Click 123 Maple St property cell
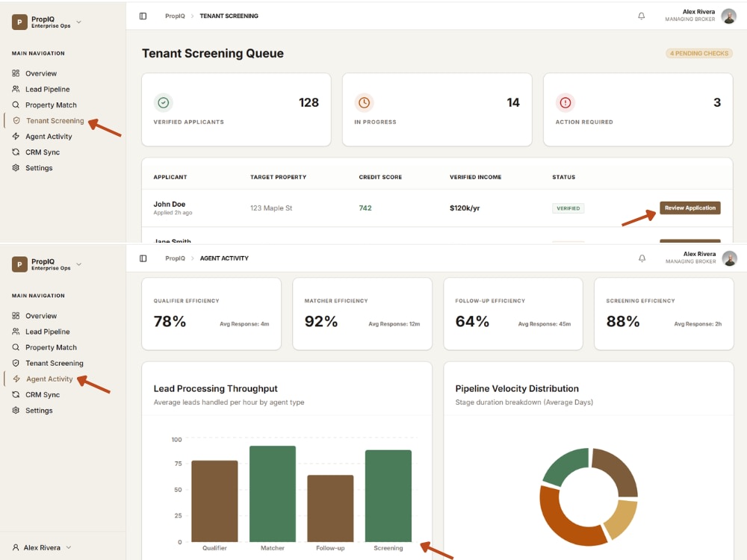 (x=271, y=208)
